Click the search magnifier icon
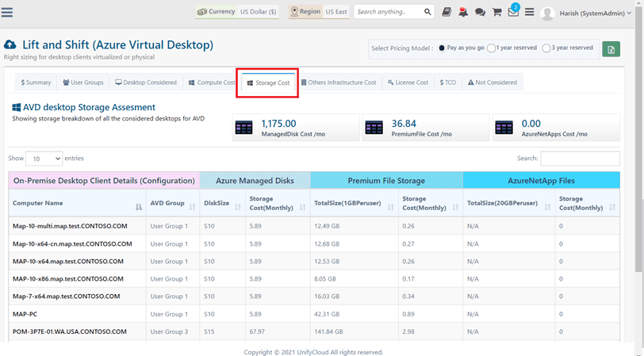 pos(427,12)
